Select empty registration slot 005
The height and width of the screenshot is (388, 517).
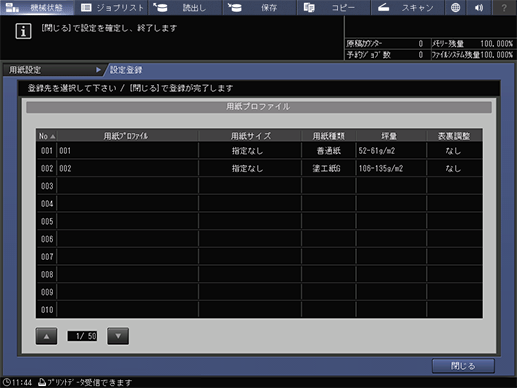[259, 221]
